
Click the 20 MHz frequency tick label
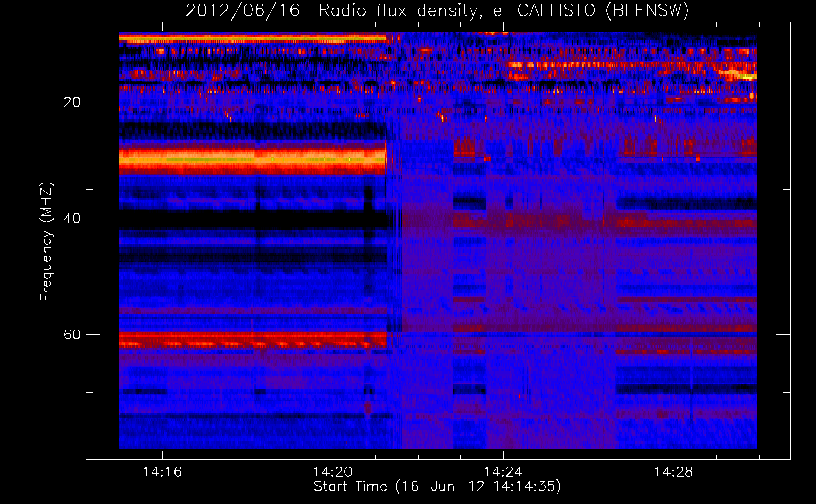tap(72, 102)
